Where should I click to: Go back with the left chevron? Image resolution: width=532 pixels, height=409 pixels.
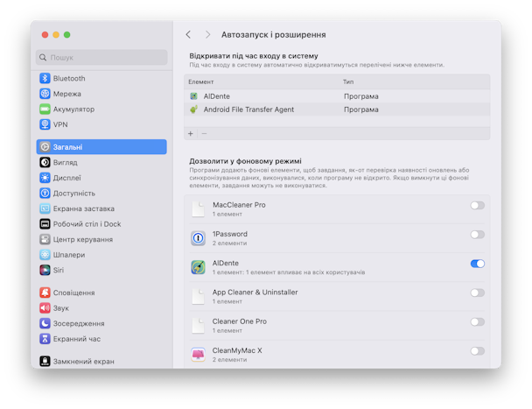(x=188, y=34)
